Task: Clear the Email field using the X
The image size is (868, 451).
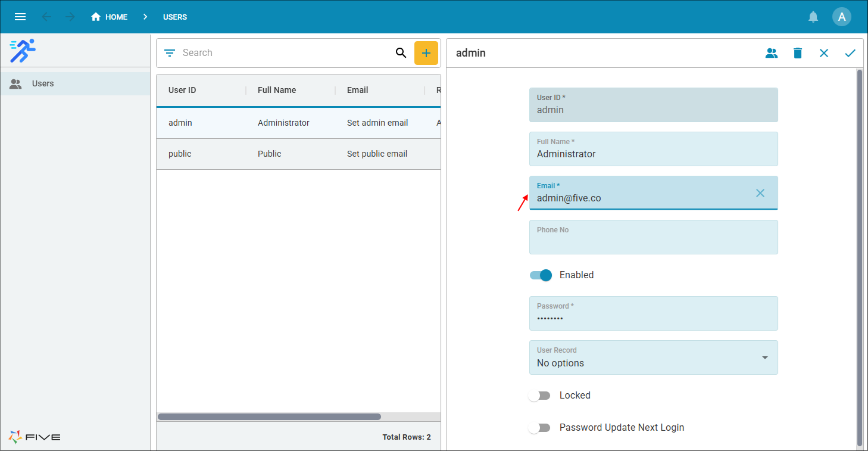Action: [760, 193]
